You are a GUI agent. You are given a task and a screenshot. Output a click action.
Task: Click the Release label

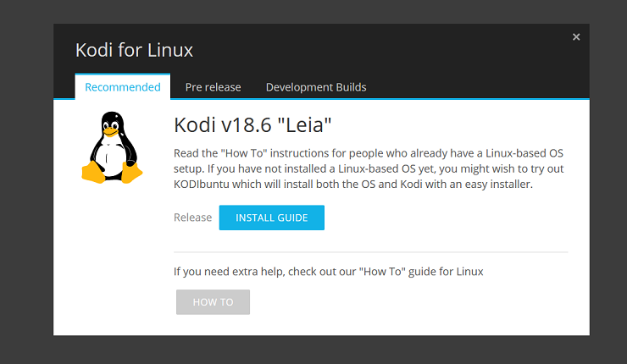pyautogui.click(x=192, y=218)
